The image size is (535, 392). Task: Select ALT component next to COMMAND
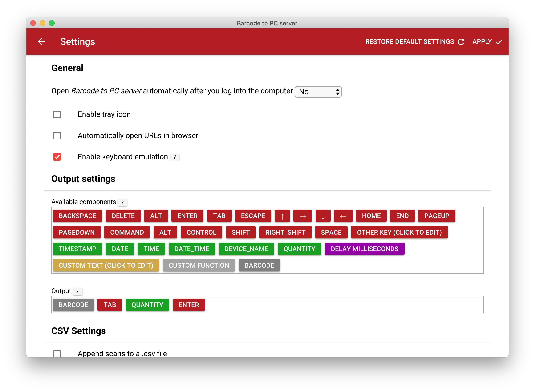[x=165, y=232]
